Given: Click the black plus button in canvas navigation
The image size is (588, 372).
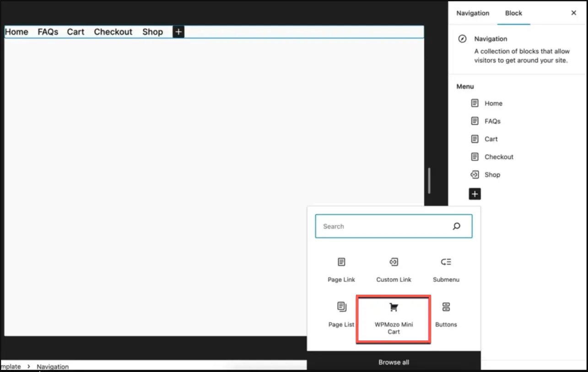Looking at the screenshot, I should [178, 32].
